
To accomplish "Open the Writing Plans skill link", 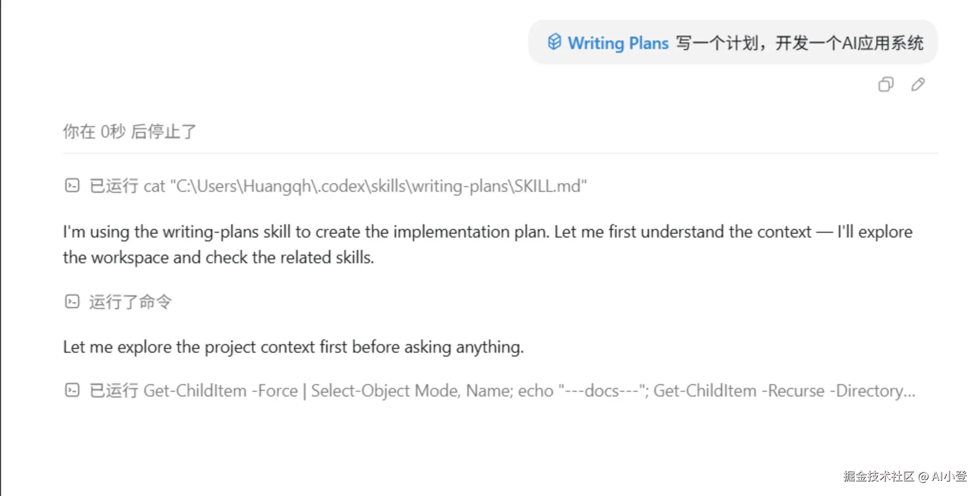I will click(618, 43).
